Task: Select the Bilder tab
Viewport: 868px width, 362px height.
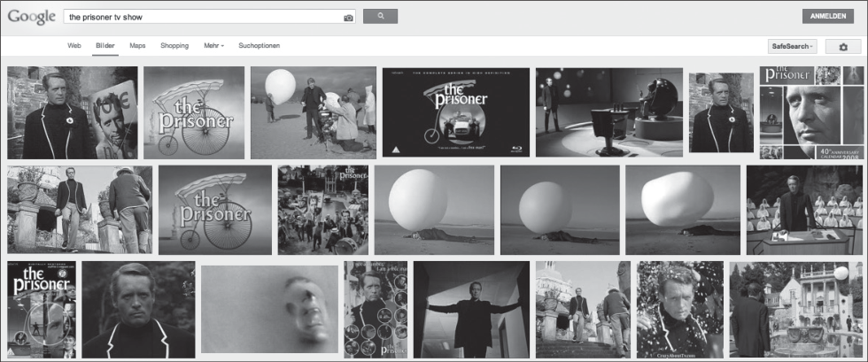Action: [105, 46]
